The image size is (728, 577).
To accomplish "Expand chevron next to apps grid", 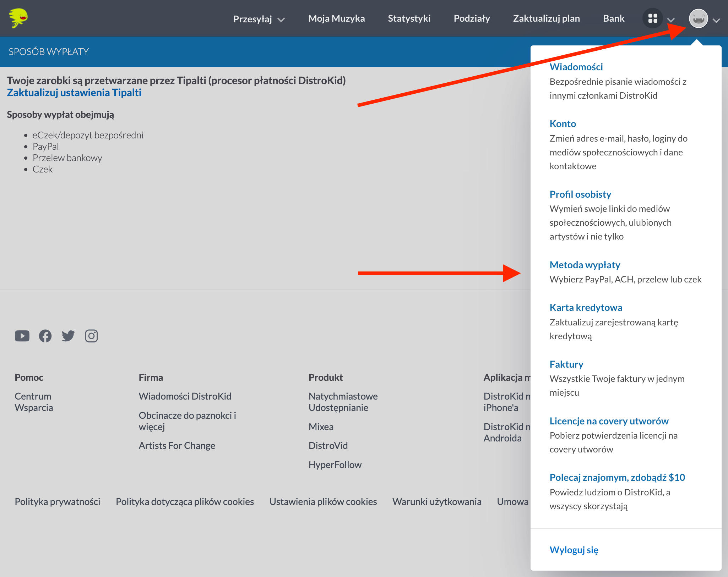I will coord(671,20).
